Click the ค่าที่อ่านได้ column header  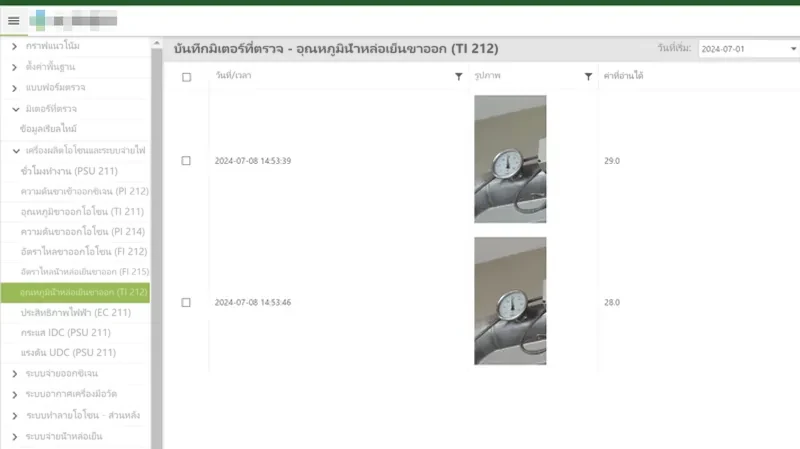point(623,76)
